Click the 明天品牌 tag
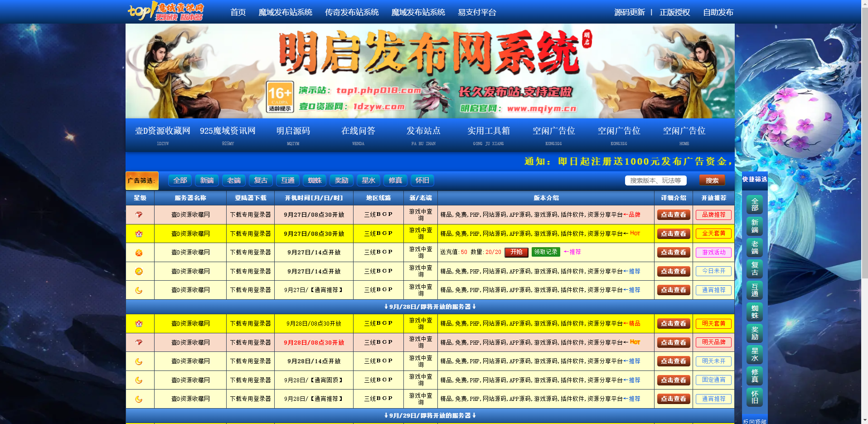 713,342
